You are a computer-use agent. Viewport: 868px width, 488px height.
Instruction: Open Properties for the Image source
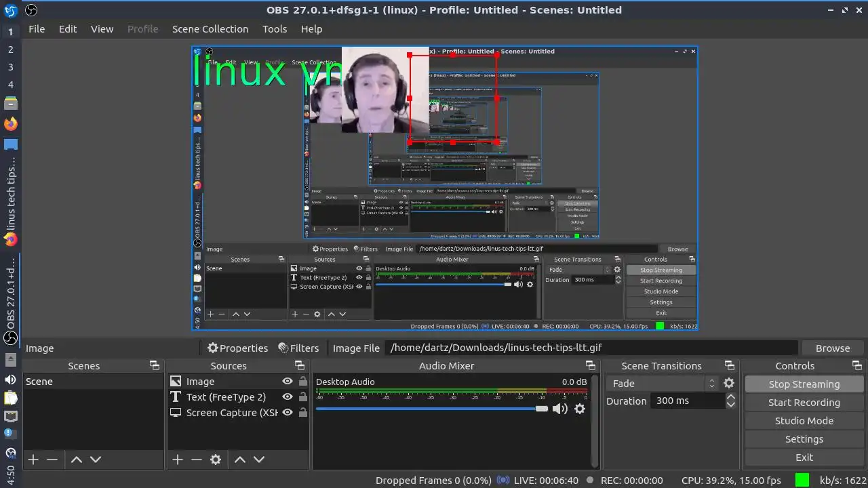(237, 348)
